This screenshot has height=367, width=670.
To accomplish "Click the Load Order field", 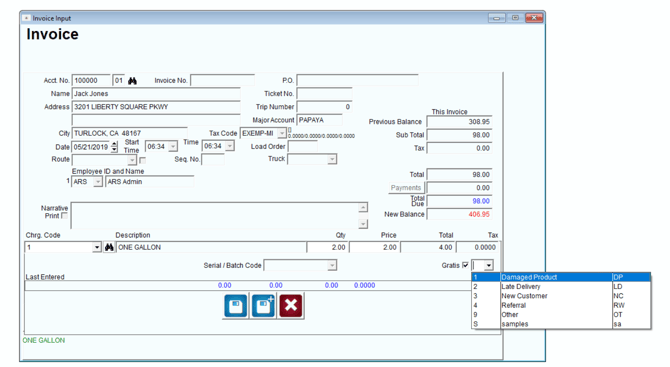I will (x=303, y=147).
